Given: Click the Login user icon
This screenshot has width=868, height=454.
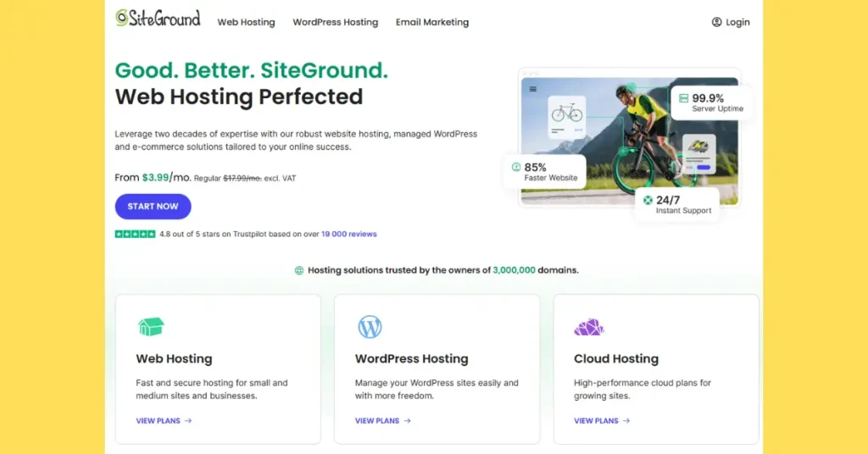Looking at the screenshot, I should pyautogui.click(x=717, y=22).
